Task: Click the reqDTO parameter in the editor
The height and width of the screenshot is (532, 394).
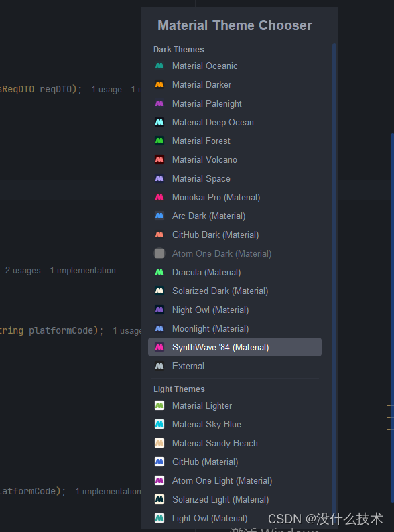Action: pyautogui.click(x=56, y=89)
